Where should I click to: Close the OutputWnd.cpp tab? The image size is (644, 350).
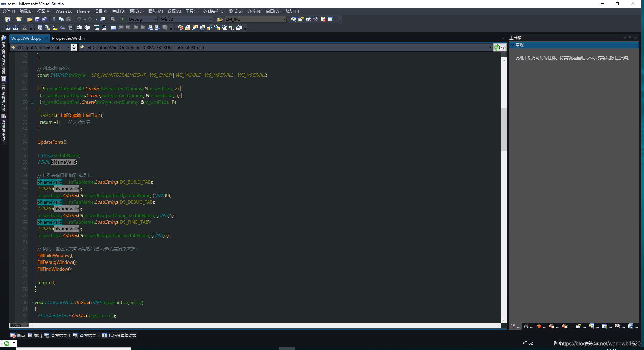46,38
